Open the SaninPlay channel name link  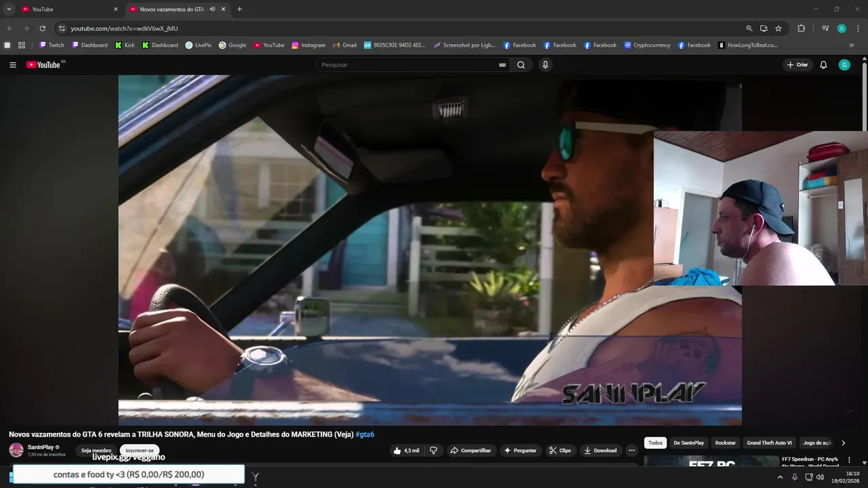click(x=41, y=447)
